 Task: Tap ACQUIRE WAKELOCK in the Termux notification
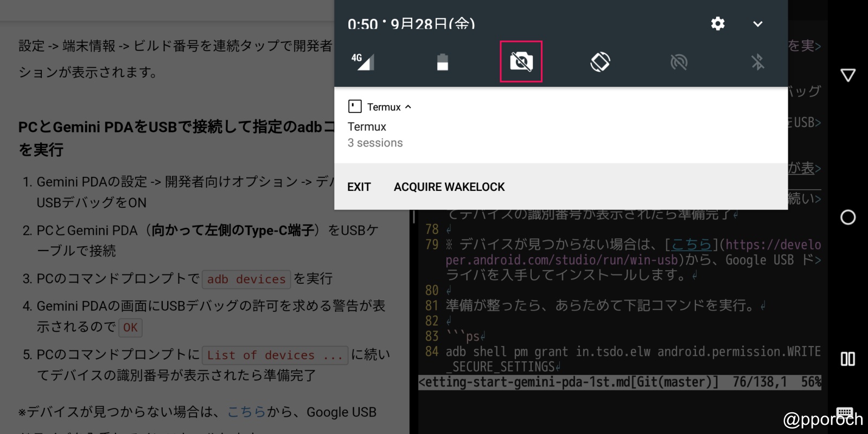tap(449, 187)
